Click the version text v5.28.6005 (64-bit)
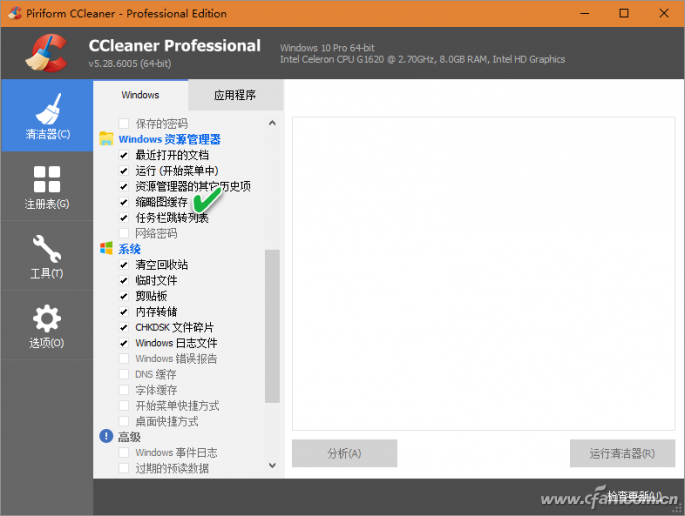 (x=130, y=63)
